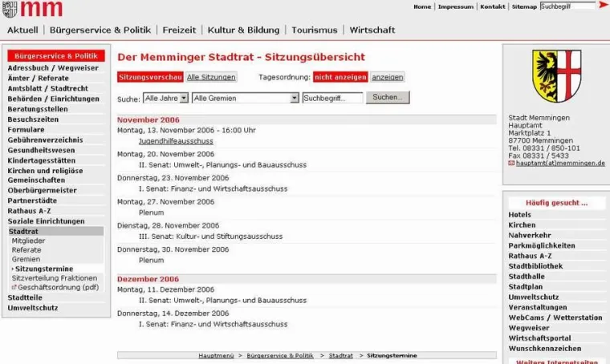Image resolution: width=610 pixels, height=364 pixels.
Task: Click the Suchen... button
Action: [x=388, y=98]
